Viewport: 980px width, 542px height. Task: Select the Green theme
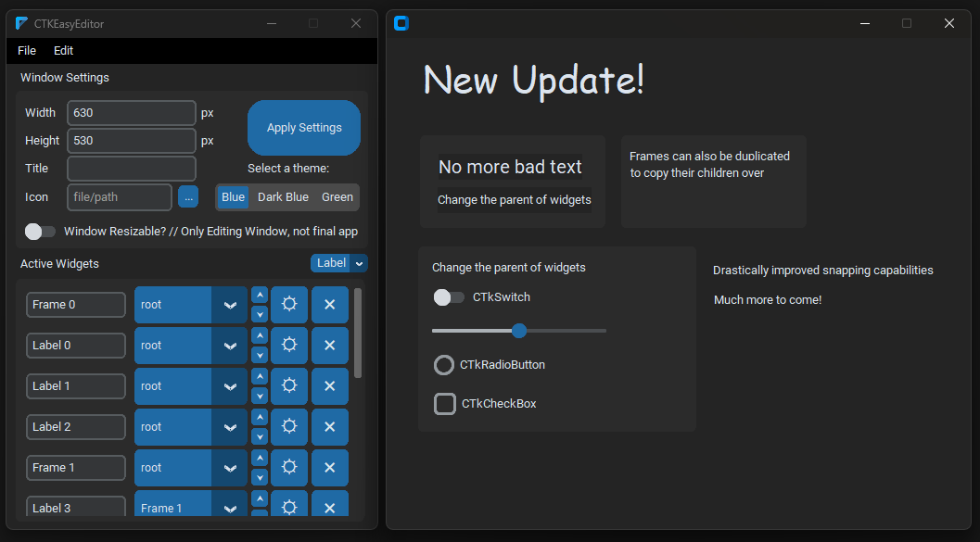[x=337, y=197]
